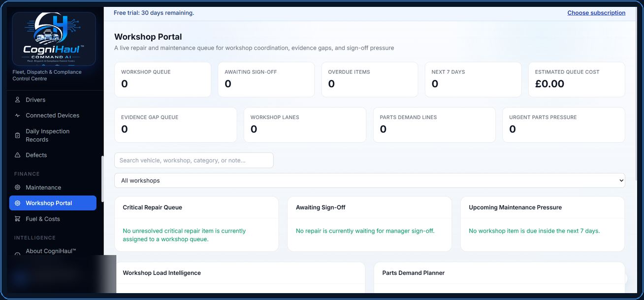This screenshot has height=300, width=644.
Task: Click the Workshop Portal gear icon
Action: 18,203
